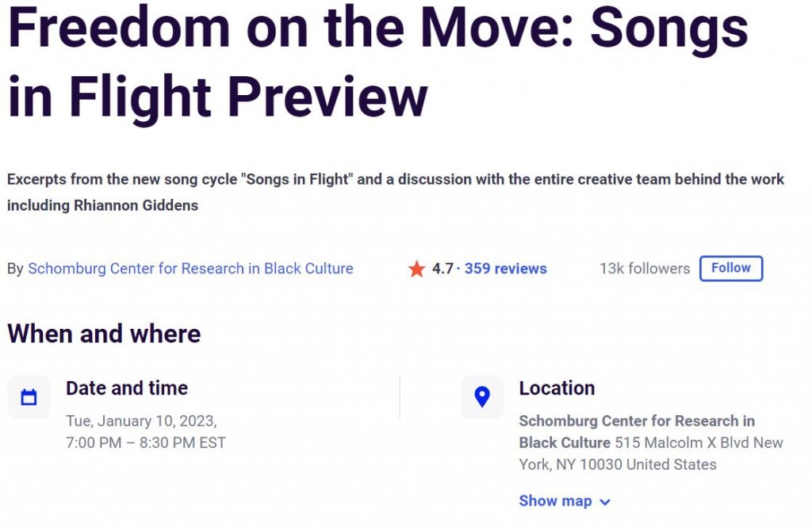
Task: Click the orange rating star icon
Action: point(416,269)
